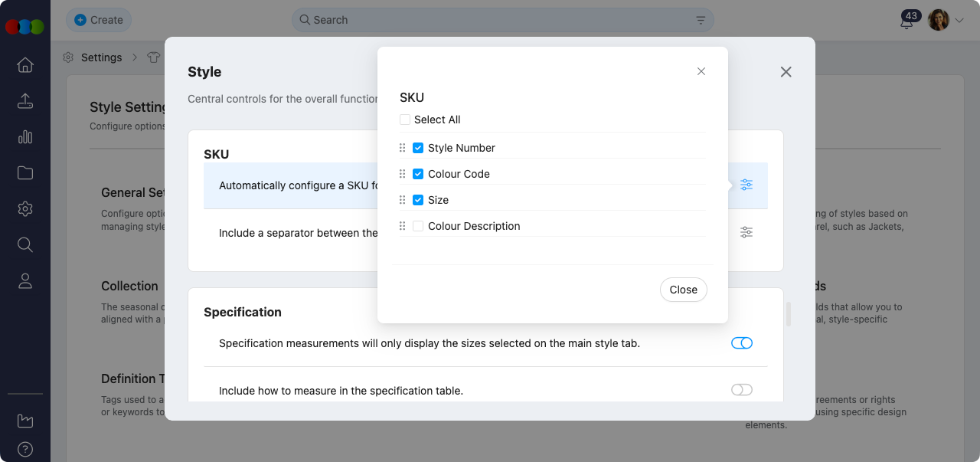Image resolution: width=980 pixels, height=462 pixels.
Task: Click the help question mark icon
Action: [25, 449]
